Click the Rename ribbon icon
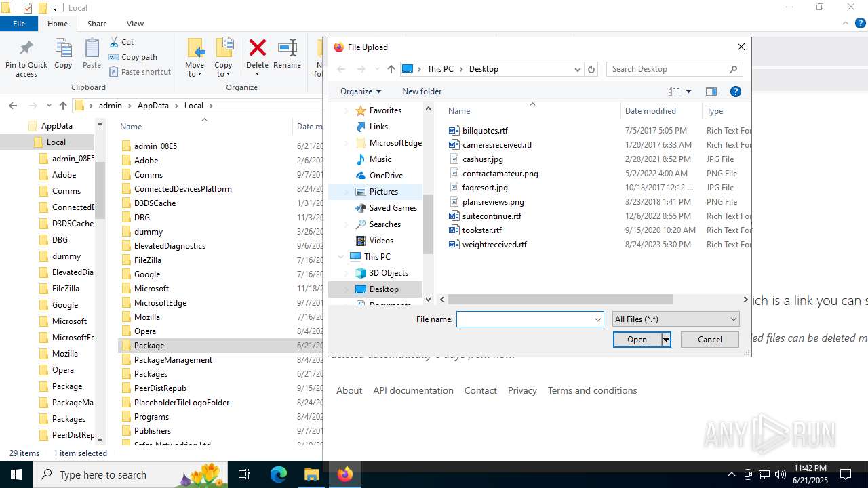Image resolution: width=868 pixels, height=488 pixels. coord(287,47)
